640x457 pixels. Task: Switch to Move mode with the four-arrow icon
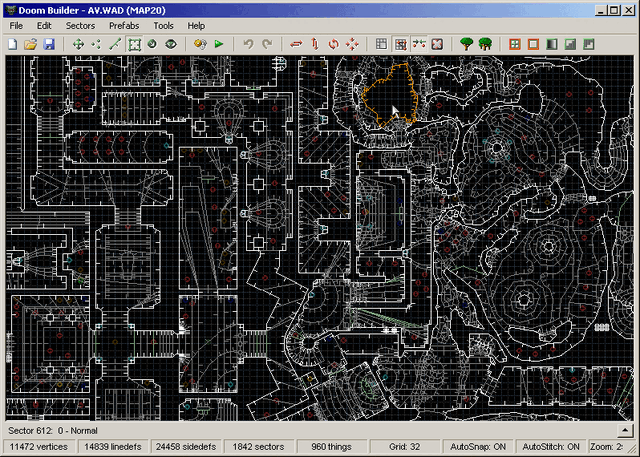78,44
